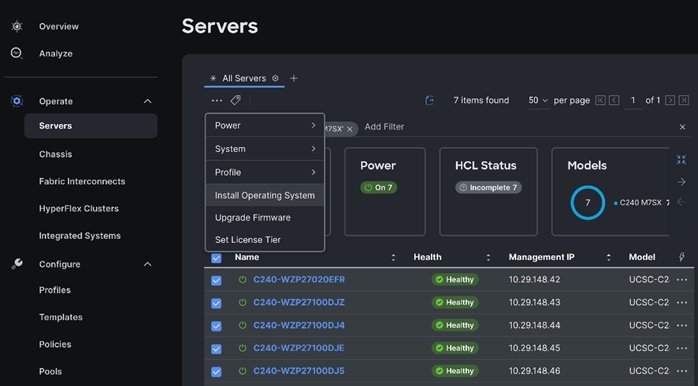Image resolution: width=698 pixels, height=386 pixels.
Task: Click the tag icon in toolbar
Action: (235, 101)
